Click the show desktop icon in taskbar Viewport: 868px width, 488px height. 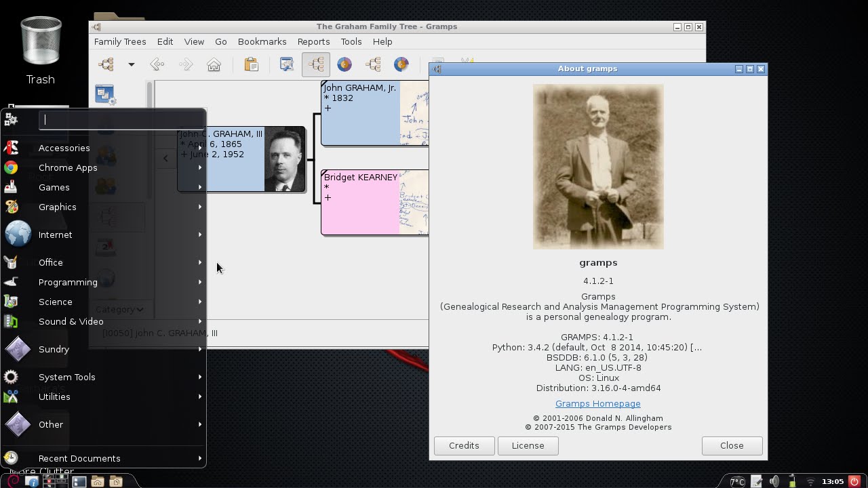point(79,482)
